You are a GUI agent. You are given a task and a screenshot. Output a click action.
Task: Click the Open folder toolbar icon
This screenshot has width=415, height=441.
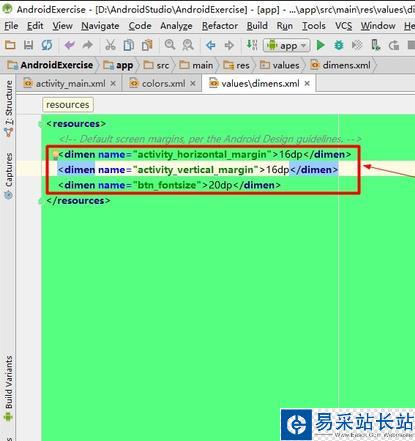tap(10, 45)
